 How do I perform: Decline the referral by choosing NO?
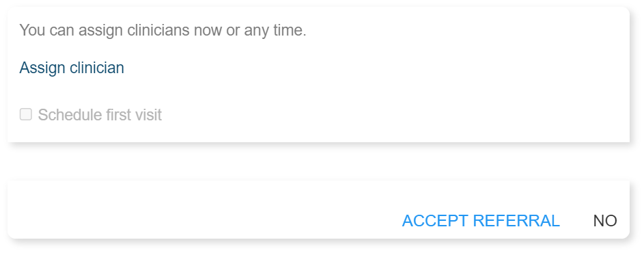click(605, 221)
